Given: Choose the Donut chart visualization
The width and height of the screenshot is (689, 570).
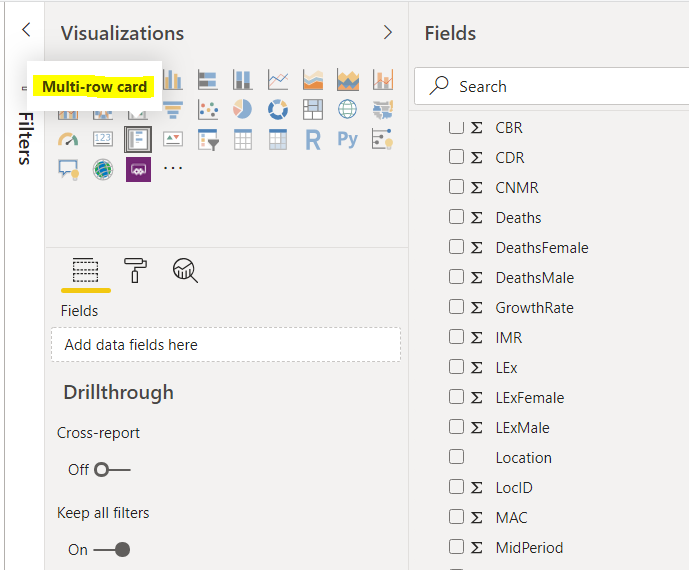Looking at the screenshot, I should click(278, 109).
